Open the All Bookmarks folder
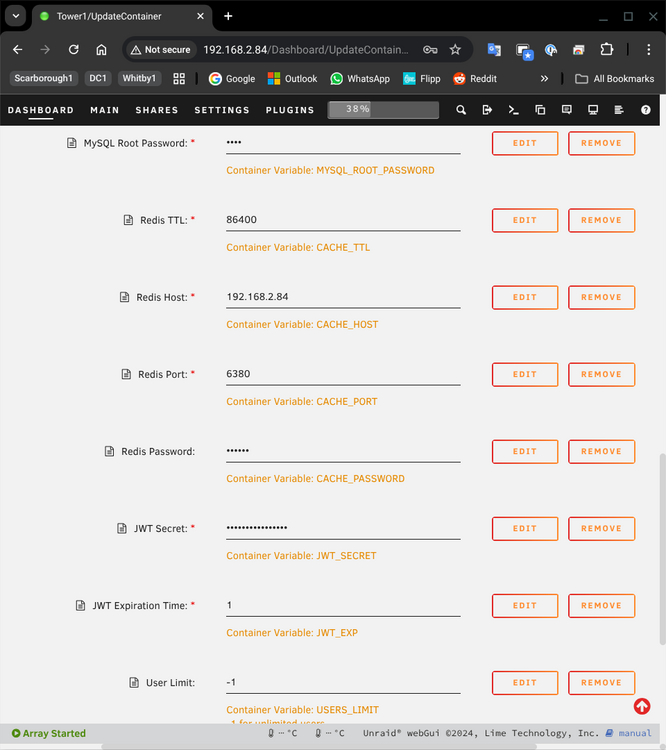Screen dimensions: 666x750 (614, 79)
